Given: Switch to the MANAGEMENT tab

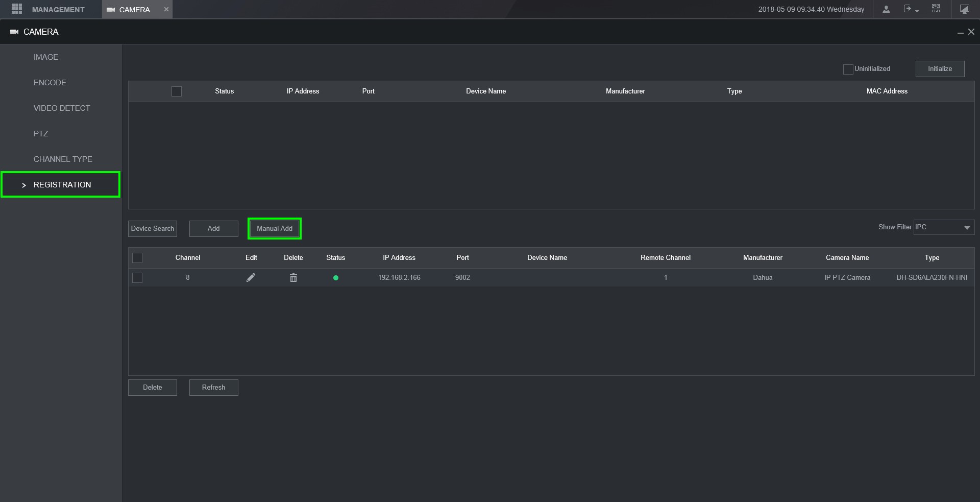Looking at the screenshot, I should point(58,10).
